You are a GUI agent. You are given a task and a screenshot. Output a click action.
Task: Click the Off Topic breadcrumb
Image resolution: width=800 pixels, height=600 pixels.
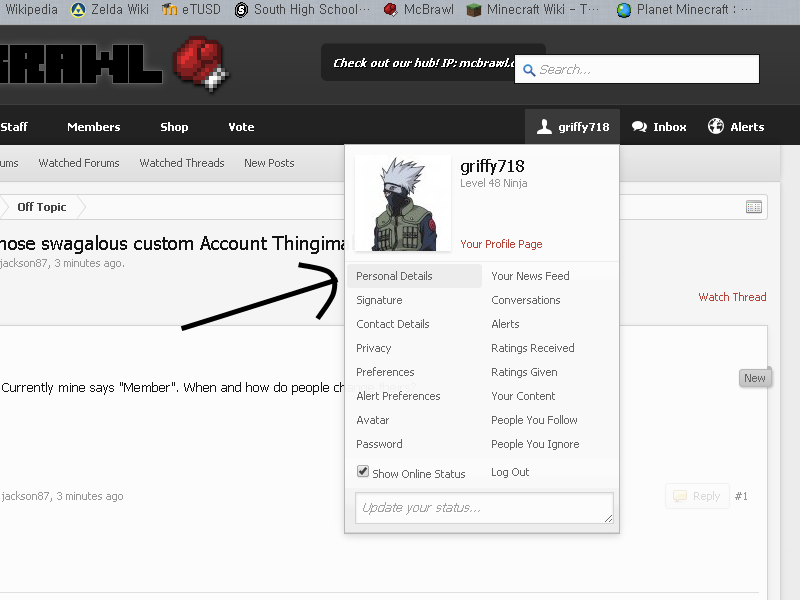(x=42, y=207)
